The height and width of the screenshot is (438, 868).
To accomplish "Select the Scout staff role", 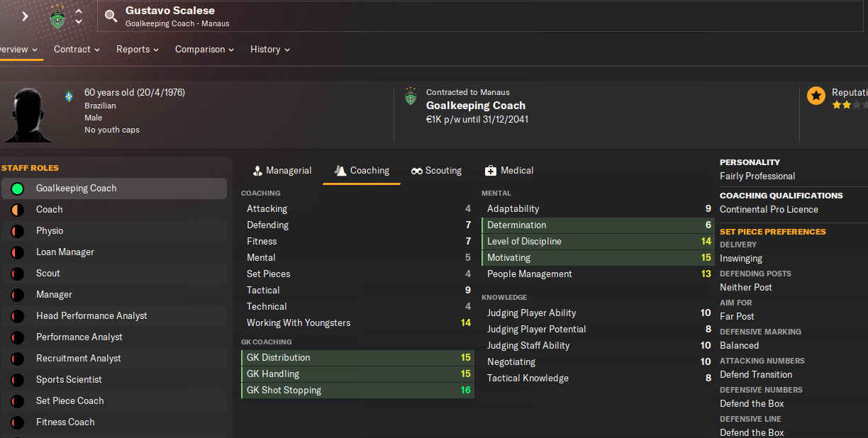I will pyautogui.click(x=48, y=274).
